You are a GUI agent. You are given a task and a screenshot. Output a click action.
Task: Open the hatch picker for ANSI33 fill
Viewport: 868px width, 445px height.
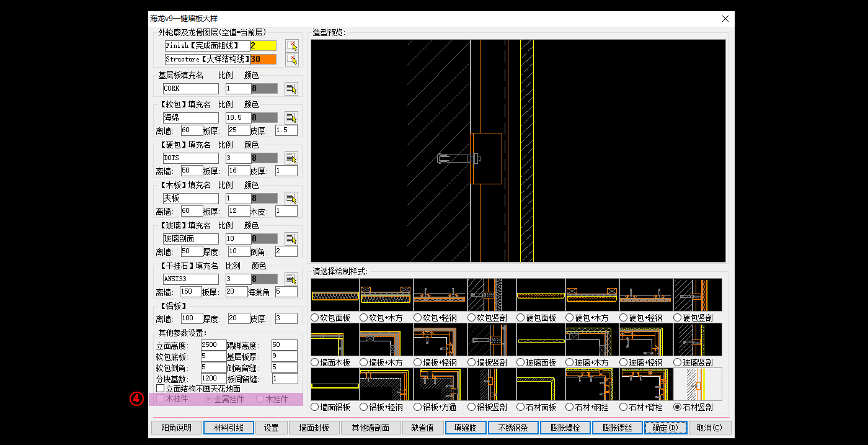click(291, 279)
